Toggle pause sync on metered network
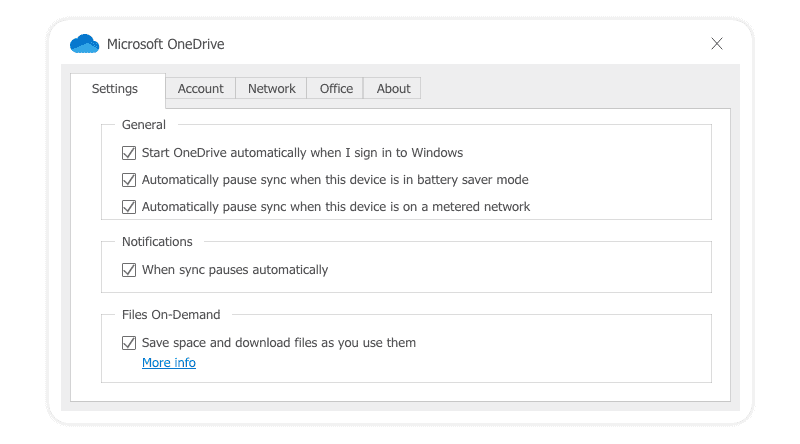Image resolution: width=800 pixels, height=444 pixels. pyautogui.click(x=129, y=207)
